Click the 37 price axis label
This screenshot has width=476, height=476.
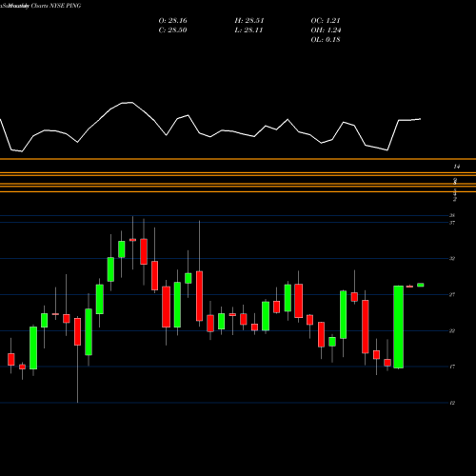(x=452, y=223)
